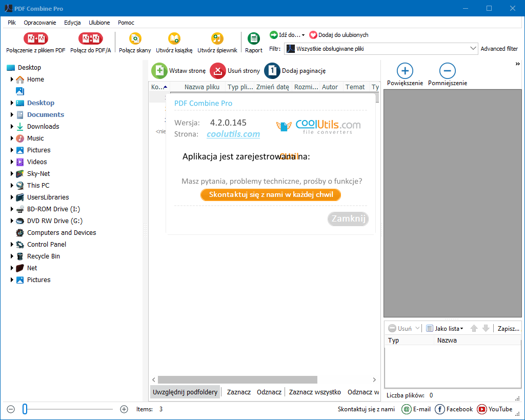Click the Usuń icon in favorites panel
Image resolution: width=525 pixels, height=420 pixels.
coord(392,328)
